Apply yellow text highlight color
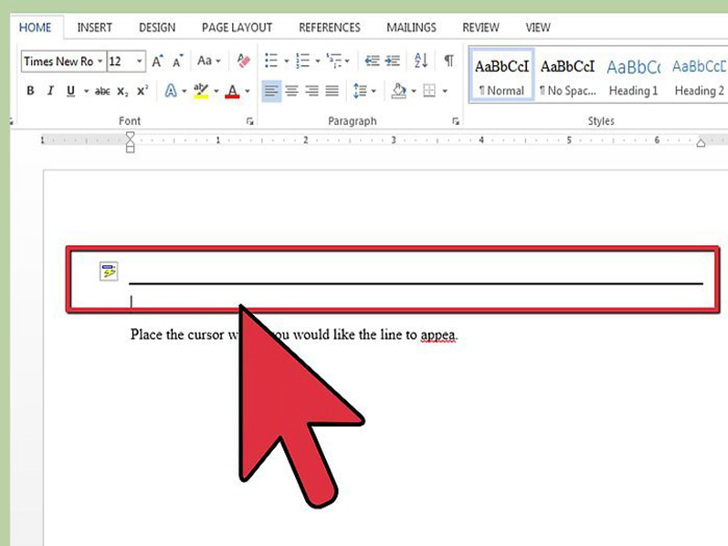This screenshot has height=546, width=728. pos(201,91)
